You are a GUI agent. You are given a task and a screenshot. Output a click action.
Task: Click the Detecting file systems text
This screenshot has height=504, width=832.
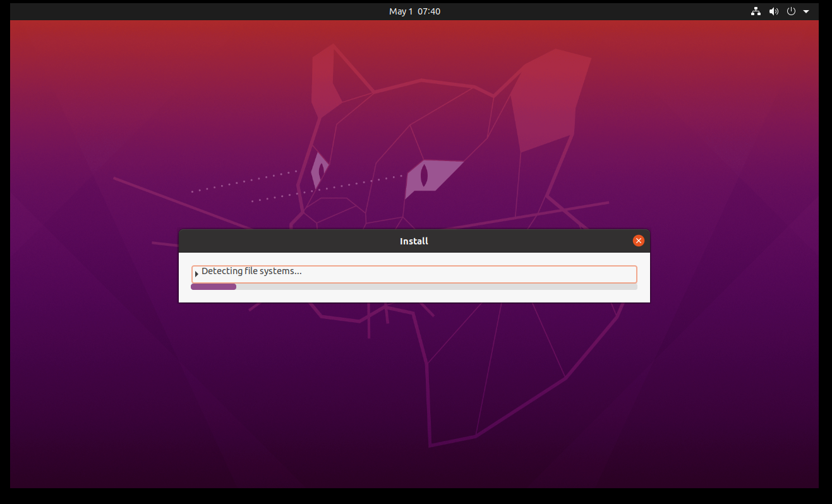(x=251, y=271)
